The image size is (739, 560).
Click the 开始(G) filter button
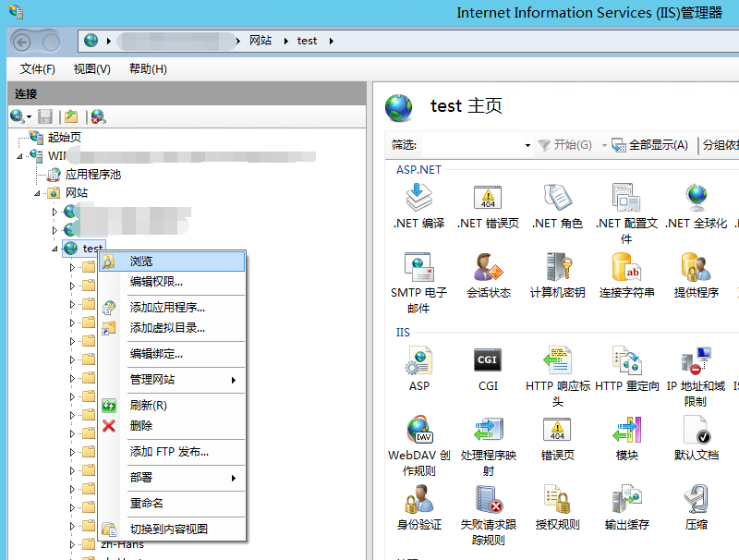pos(567,145)
